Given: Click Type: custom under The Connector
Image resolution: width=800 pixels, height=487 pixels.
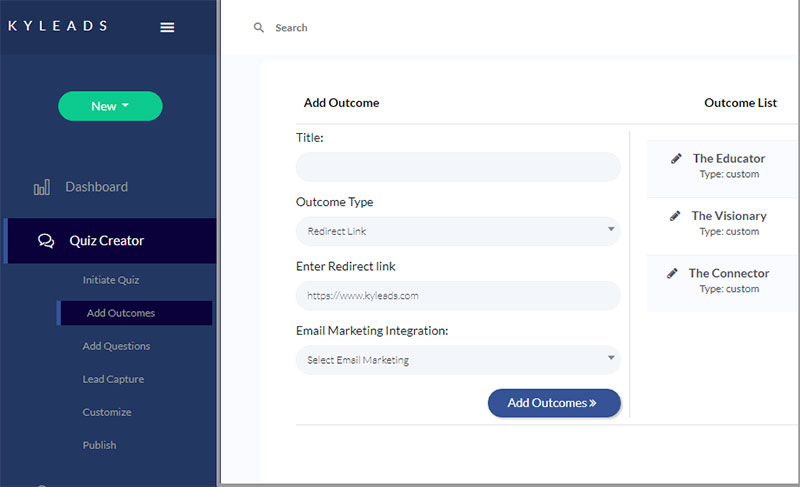Looking at the screenshot, I should [x=729, y=289].
